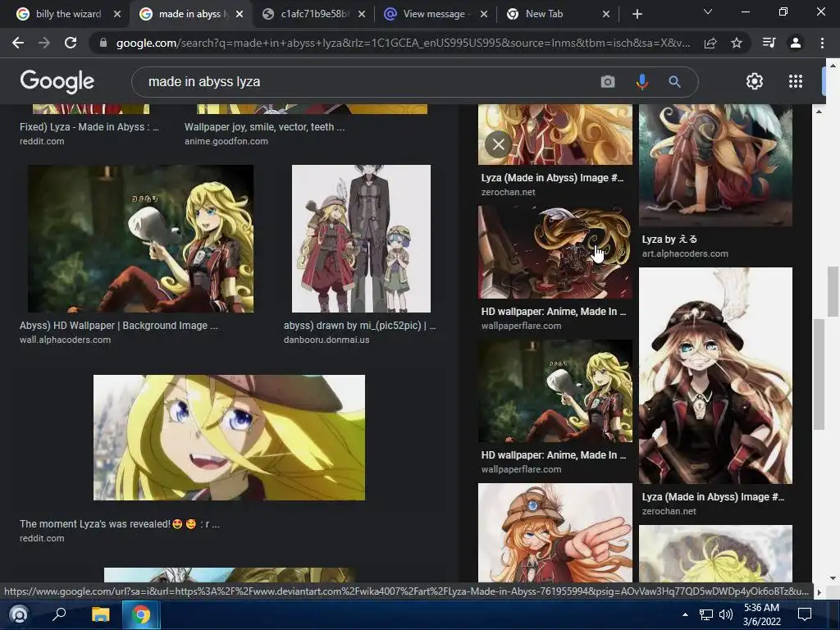Click taskbar clock showing 5:36 AM

[761, 614]
